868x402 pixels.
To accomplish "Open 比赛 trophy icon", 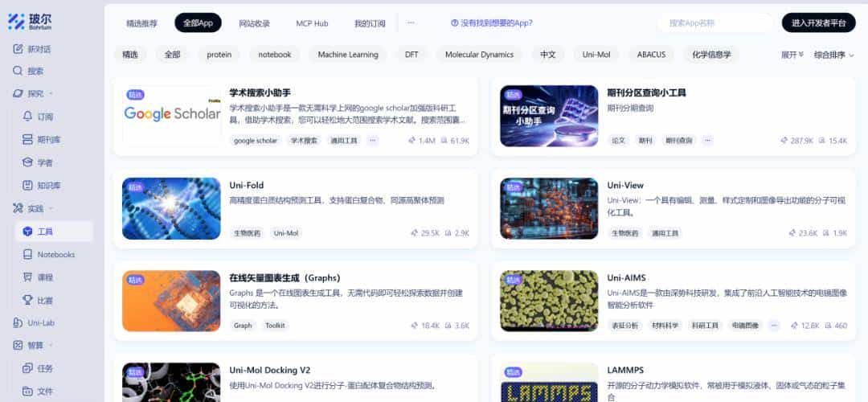I will pos(27,300).
